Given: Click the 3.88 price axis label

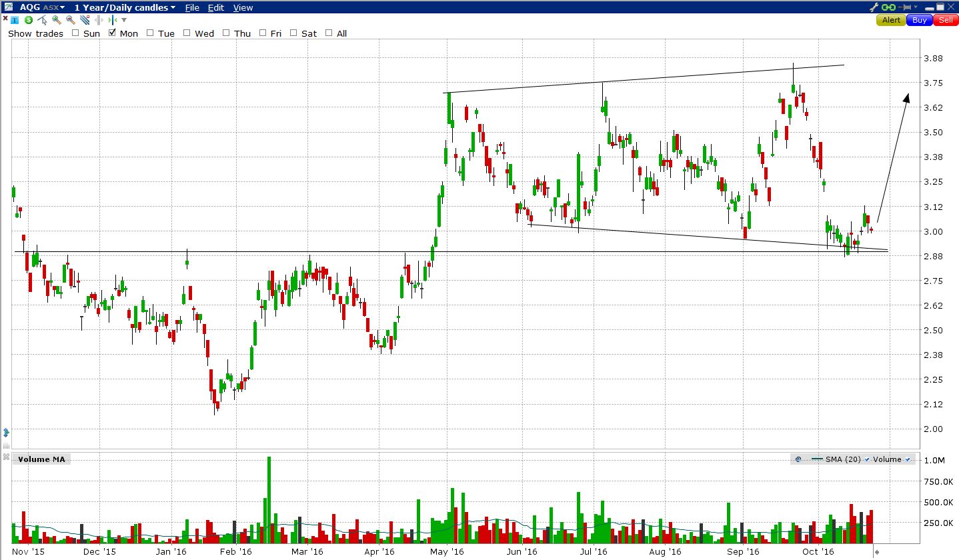Looking at the screenshot, I should click(x=933, y=58).
